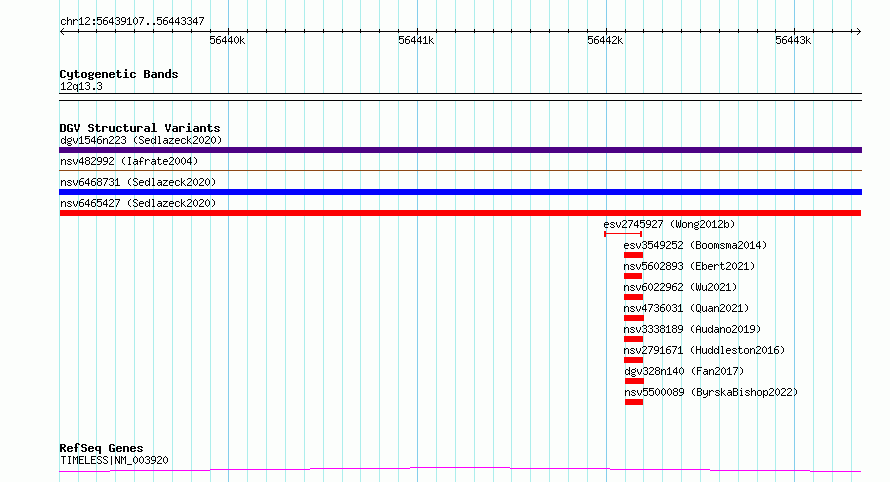
Task: Click red block under esv3549252
Action: point(633,255)
